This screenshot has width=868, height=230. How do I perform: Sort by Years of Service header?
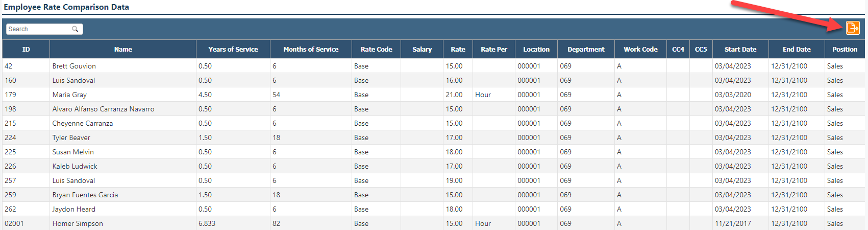(x=233, y=50)
